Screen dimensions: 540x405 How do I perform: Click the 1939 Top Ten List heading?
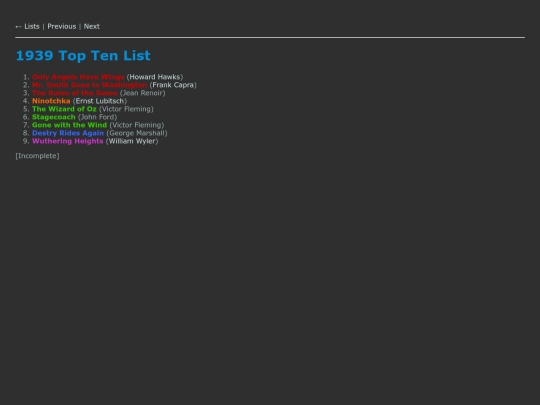pos(83,55)
